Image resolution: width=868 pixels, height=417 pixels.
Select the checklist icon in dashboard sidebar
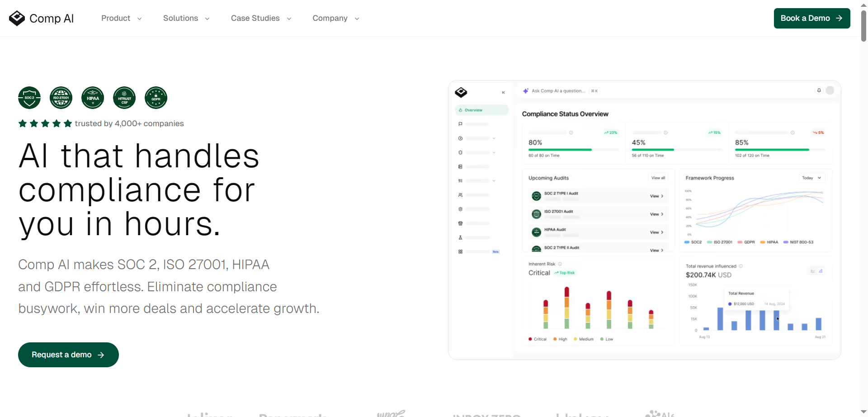click(x=460, y=180)
